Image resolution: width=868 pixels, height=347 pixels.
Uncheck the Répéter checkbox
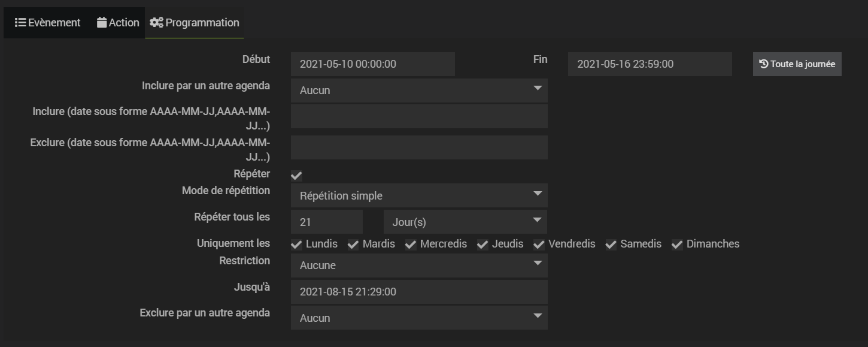point(296,176)
